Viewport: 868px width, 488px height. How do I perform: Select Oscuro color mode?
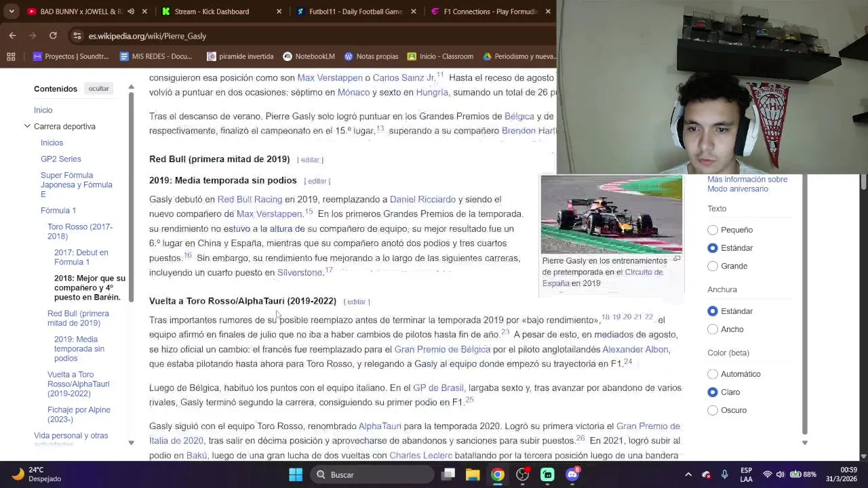coord(713,410)
